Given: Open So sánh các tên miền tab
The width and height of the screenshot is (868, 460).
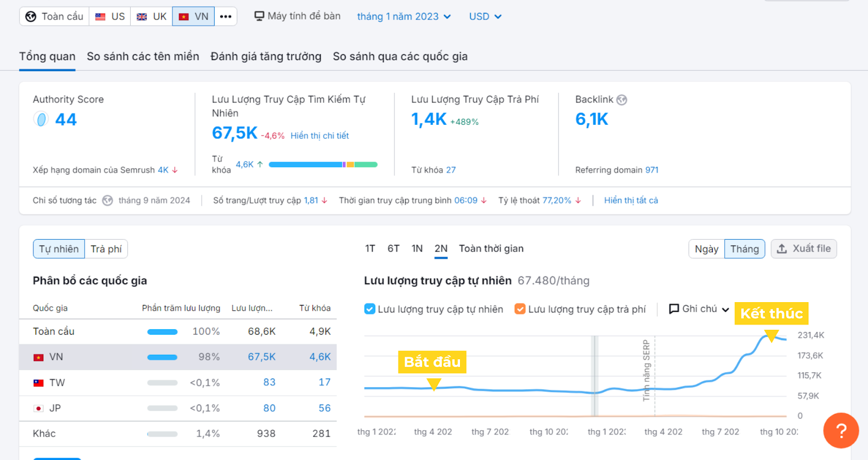Looking at the screenshot, I should [x=143, y=56].
